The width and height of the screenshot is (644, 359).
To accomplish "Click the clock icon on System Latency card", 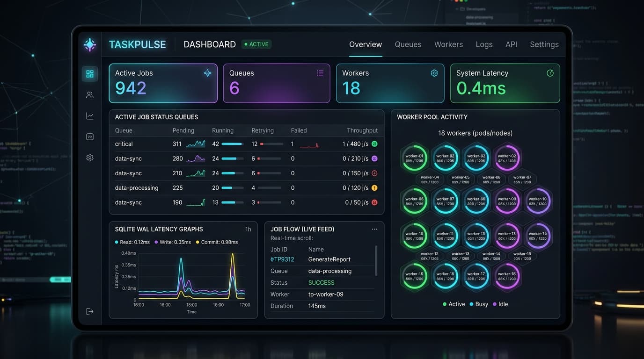I will (x=550, y=73).
